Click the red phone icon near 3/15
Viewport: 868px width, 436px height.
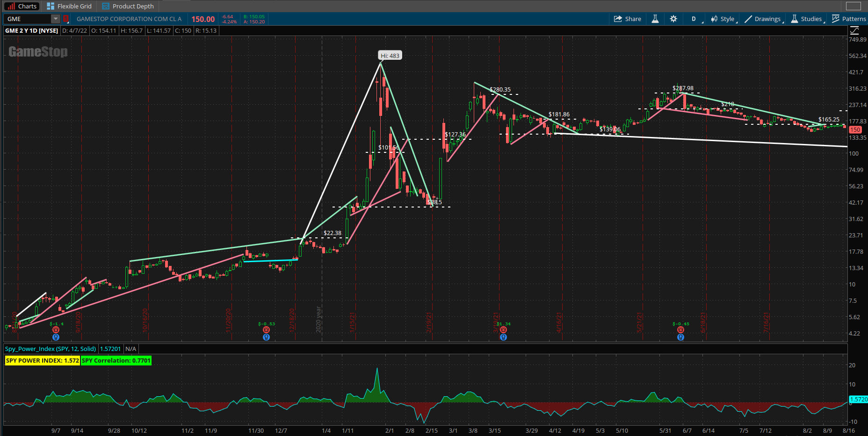[503, 330]
